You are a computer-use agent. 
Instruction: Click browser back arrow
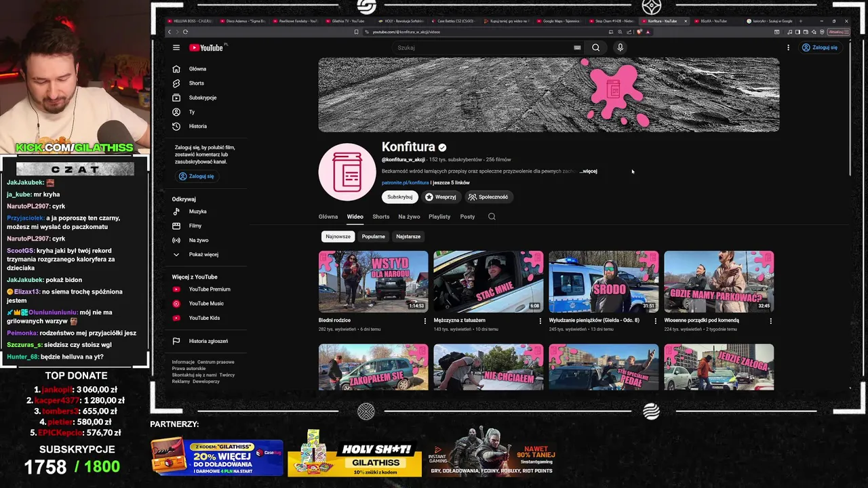click(170, 32)
